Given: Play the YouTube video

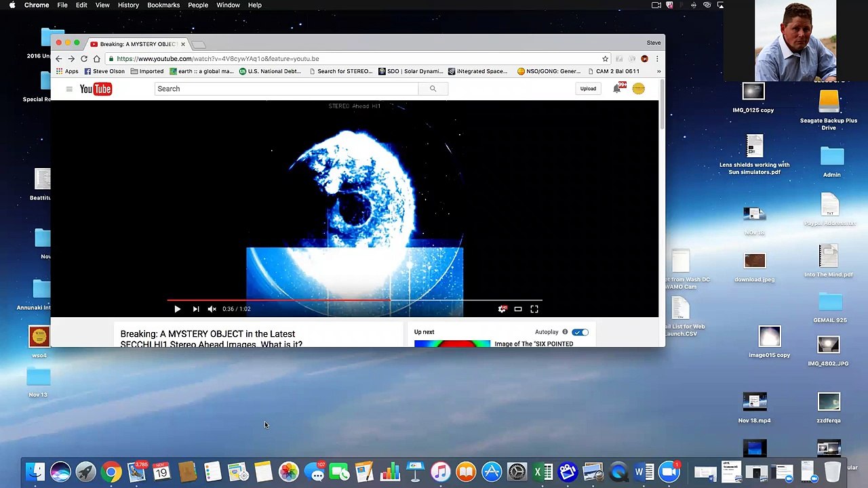Looking at the screenshot, I should (177, 309).
